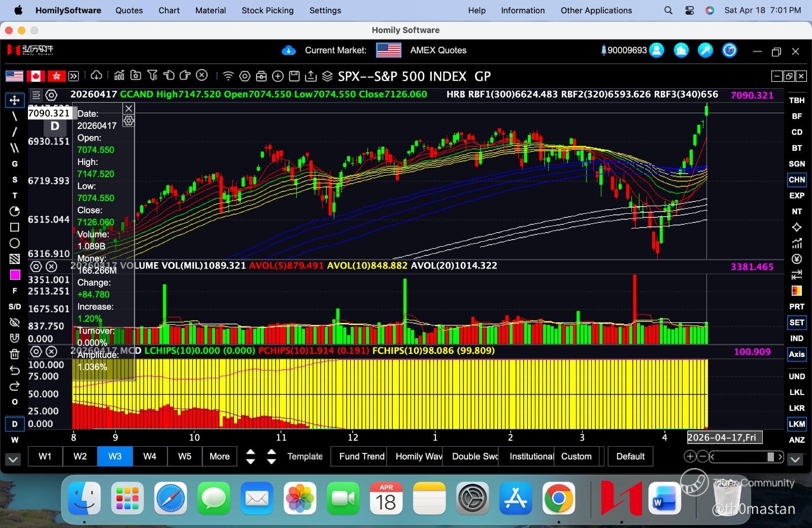Open main chart indicator hexagon settings
Image resolution: width=812 pixels, height=528 pixels.
[x=51, y=95]
